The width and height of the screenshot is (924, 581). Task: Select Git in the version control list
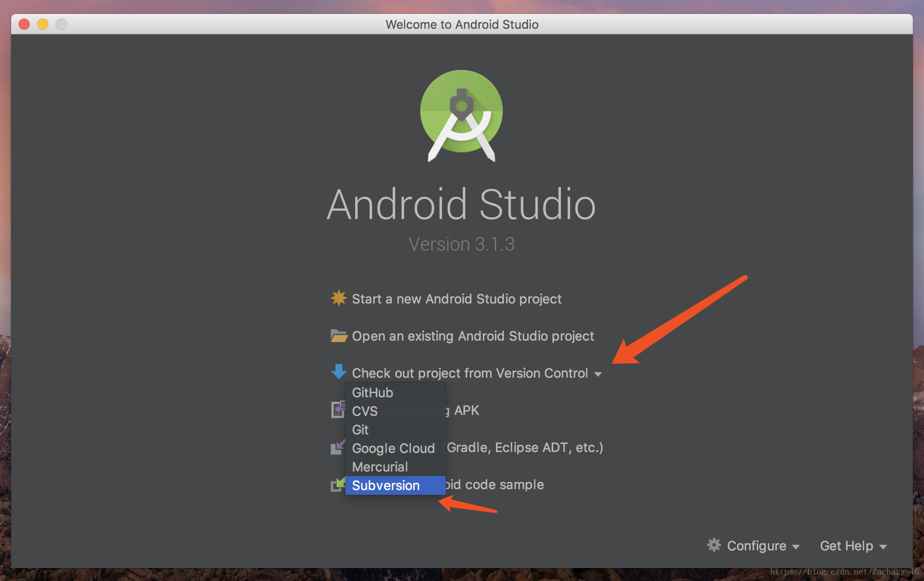(x=396, y=430)
